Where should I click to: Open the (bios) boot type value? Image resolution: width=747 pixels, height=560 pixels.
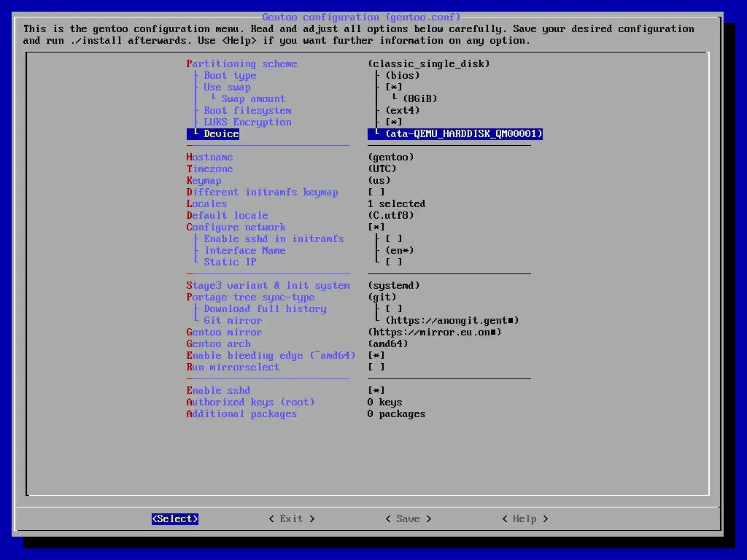point(403,75)
